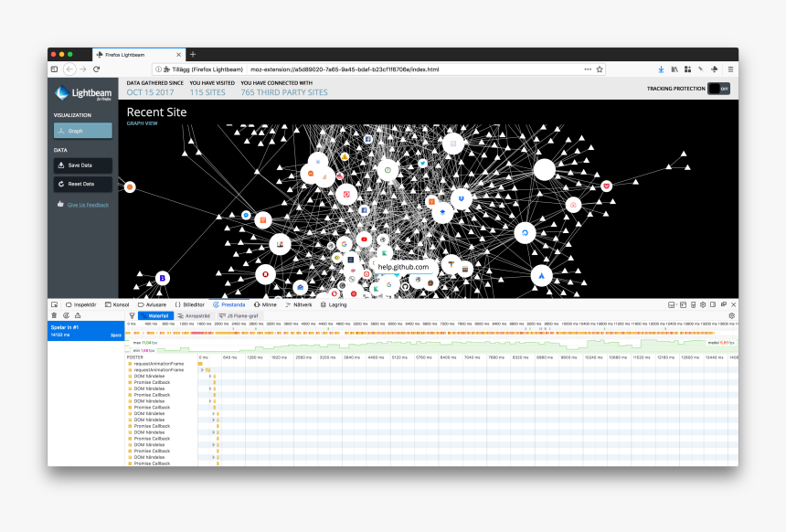Viewport: 786px width, 532px height.
Task: Select the Prestanda performance tab
Action: click(x=229, y=304)
